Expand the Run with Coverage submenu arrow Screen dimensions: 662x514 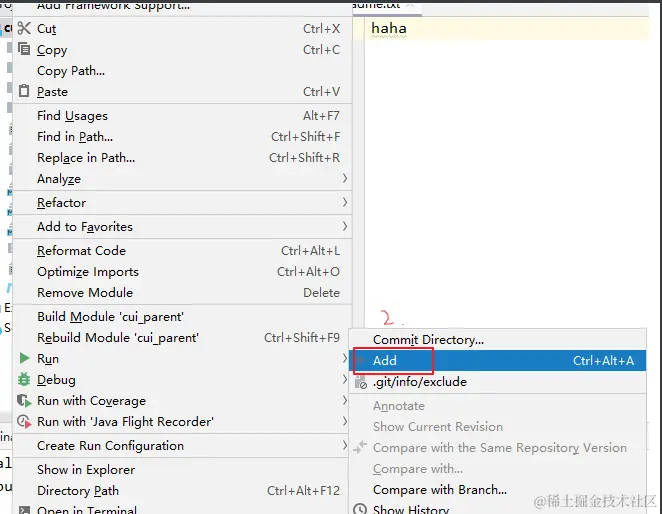[345, 400]
